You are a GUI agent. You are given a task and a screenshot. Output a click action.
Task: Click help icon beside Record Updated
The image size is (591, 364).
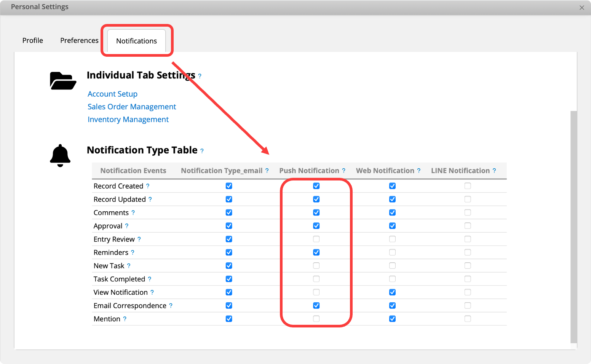click(x=150, y=199)
